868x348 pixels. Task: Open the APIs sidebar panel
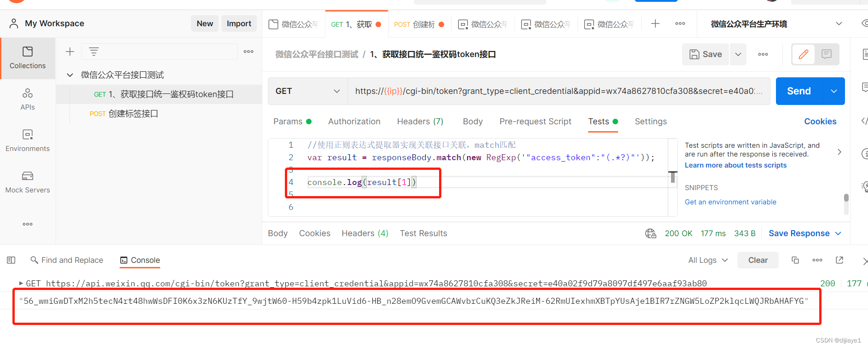(x=28, y=99)
